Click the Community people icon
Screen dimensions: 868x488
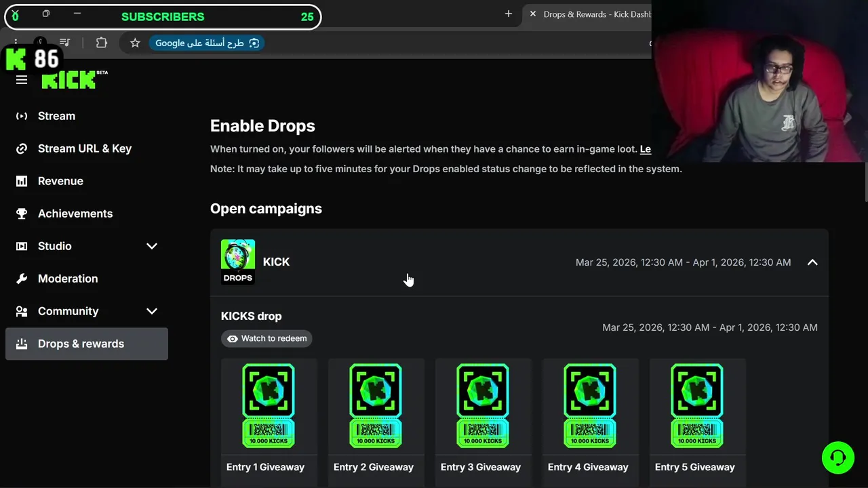[x=22, y=311]
